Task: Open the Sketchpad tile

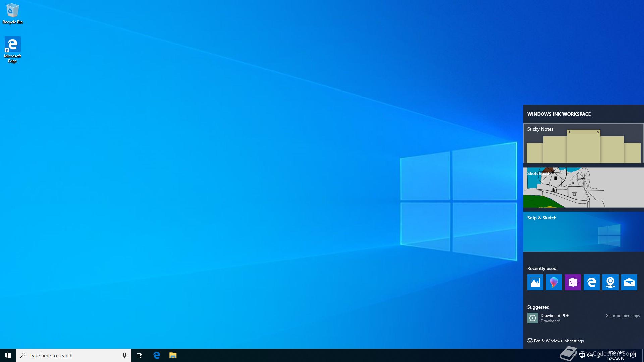Action: [583, 187]
